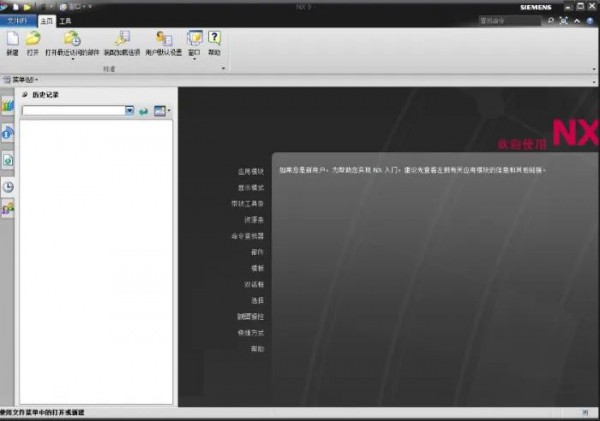This screenshot has height=421, width=600.
Task: Click the History panel filter text field
Action: click(74, 111)
